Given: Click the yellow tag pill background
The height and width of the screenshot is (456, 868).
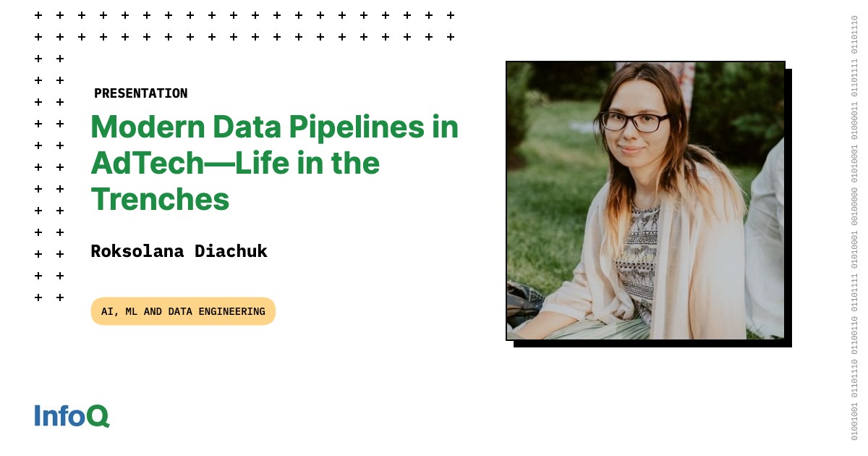Looking at the screenshot, I should tap(183, 311).
